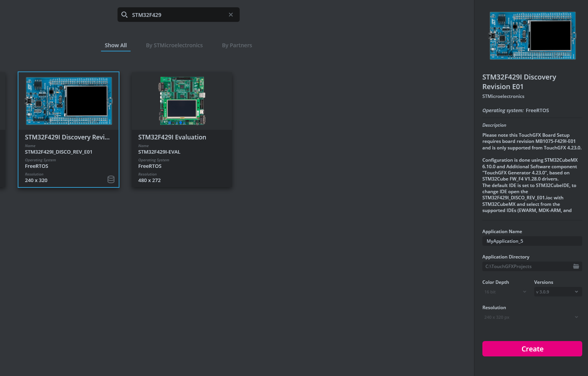
Task: Click the board preview image in details panel
Action: [x=532, y=36]
